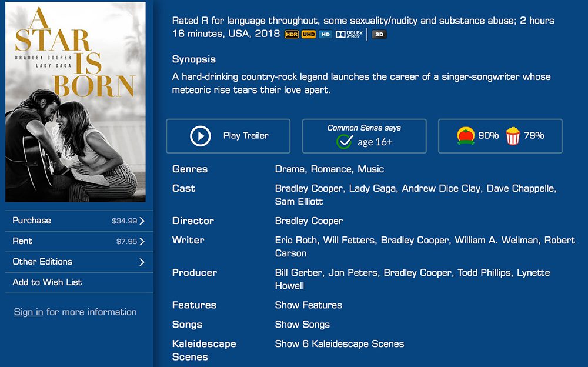Click the $7.95 rental price
Image resolution: width=588 pixels, height=367 pixels.
point(127,242)
